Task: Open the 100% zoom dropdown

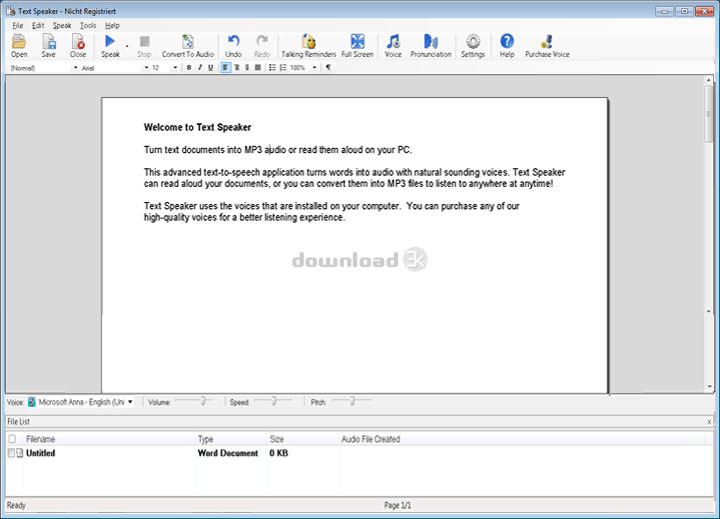Action: click(315, 68)
